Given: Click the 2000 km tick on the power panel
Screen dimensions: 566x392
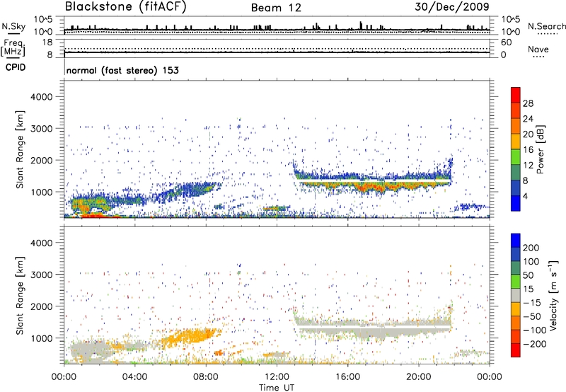Looking at the screenshot, I should click(x=41, y=160).
